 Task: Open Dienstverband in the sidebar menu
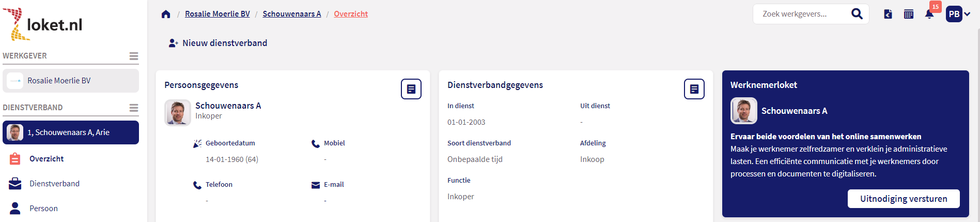coord(54,184)
